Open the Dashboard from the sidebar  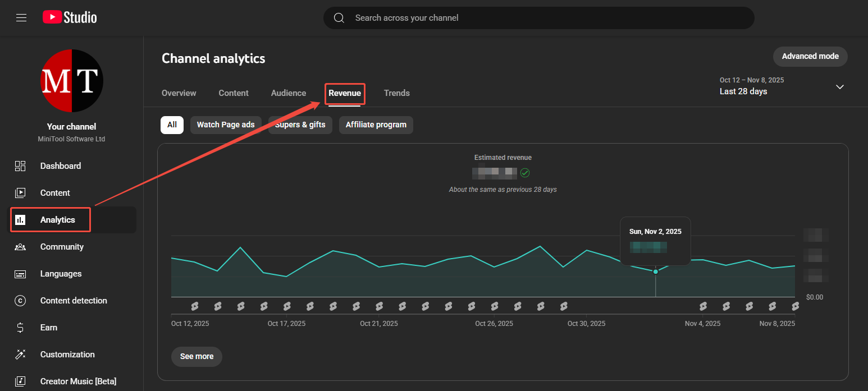pyautogui.click(x=20, y=166)
